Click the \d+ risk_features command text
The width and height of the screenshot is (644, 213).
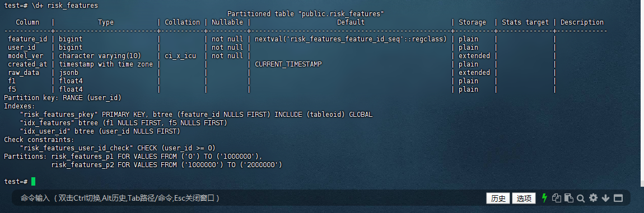[64, 6]
